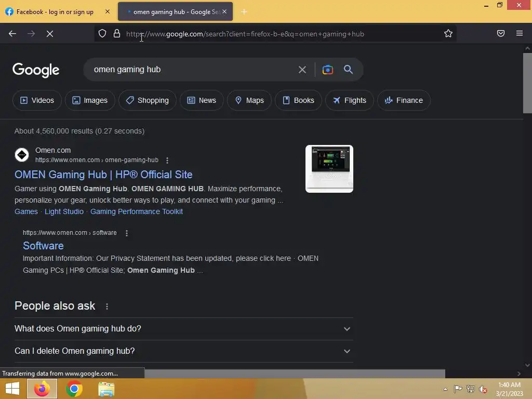532x399 pixels.
Task: Search by image using the camera icon
Action: (327, 70)
